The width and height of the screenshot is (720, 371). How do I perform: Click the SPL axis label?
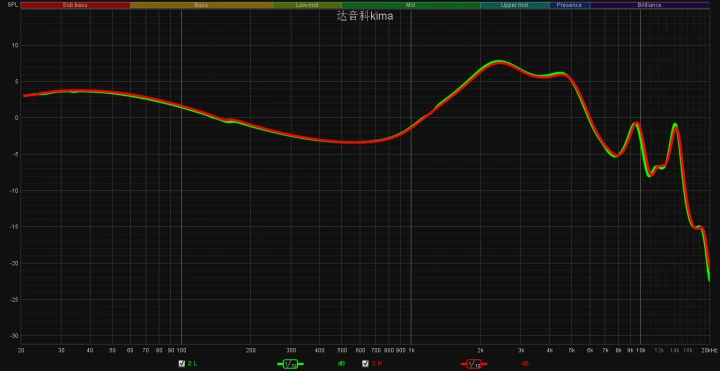point(13,5)
